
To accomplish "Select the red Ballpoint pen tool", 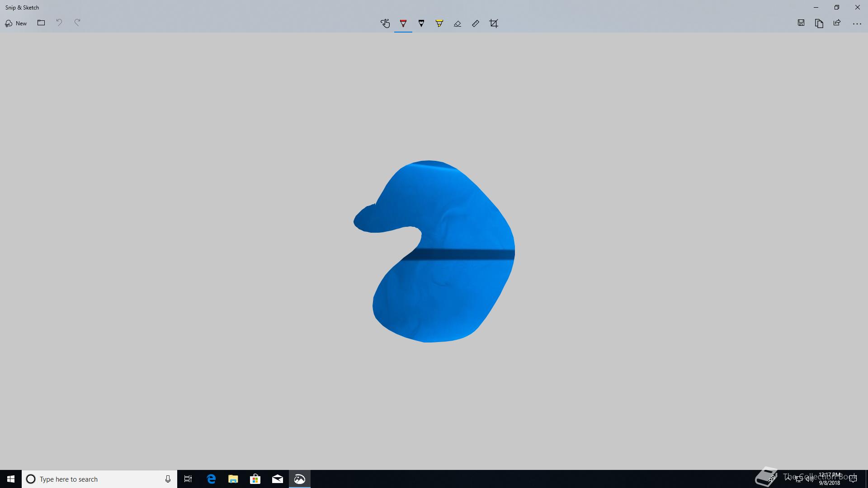I will pyautogui.click(x=403, y=23).
